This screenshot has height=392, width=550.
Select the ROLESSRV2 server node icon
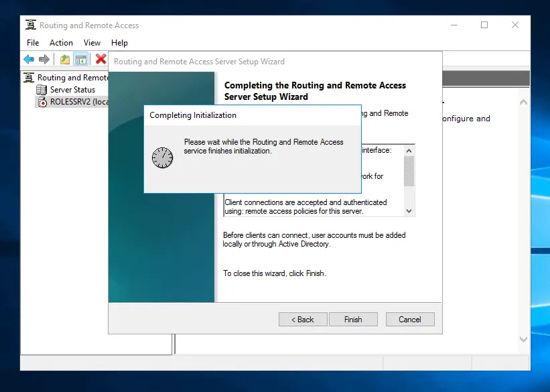coord(42,101)
